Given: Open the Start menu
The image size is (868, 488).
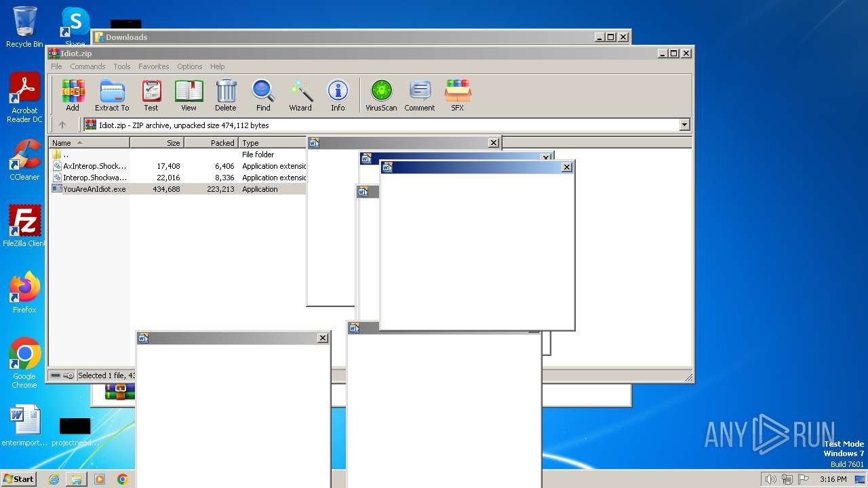Looking at the screenshot, I should pyautogui.click(x=18, y=479).
